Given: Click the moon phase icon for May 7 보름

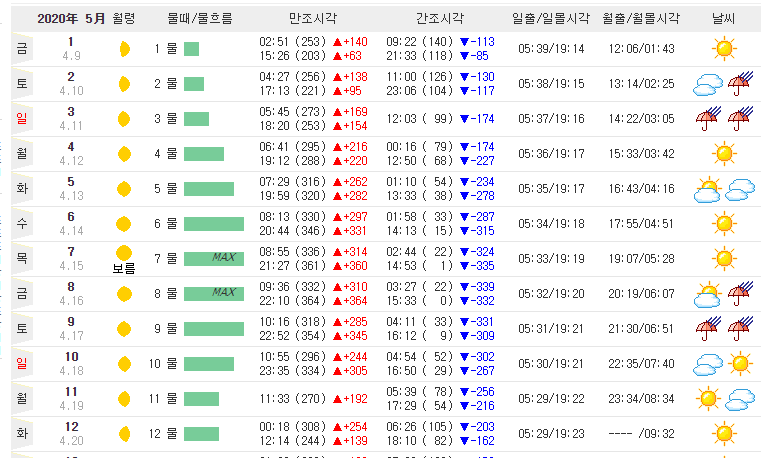Looking at the screenshot, I should [x=124, y=253].
